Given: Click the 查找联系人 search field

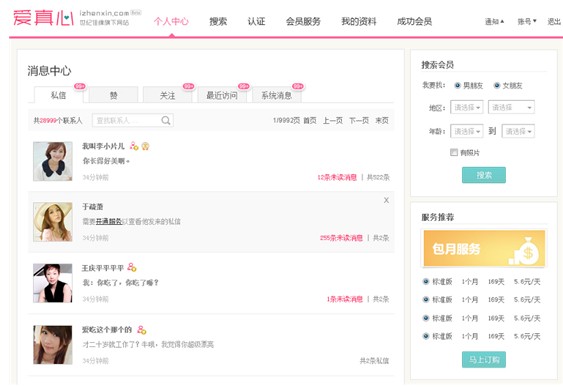Looking at the screenshot, I should tap(133, 120).
